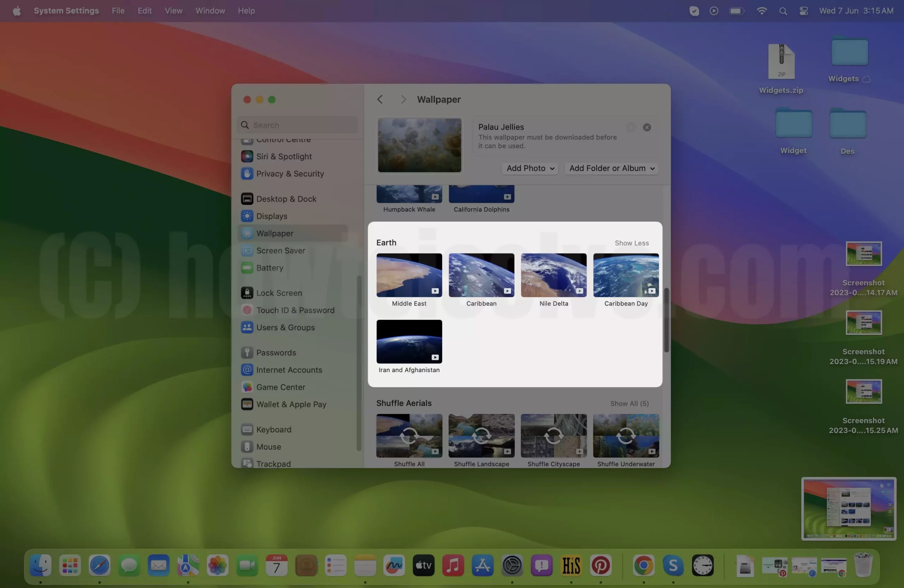Click the Search field in System Settings
Screen dimensions: 904x588
click(297, 125)
